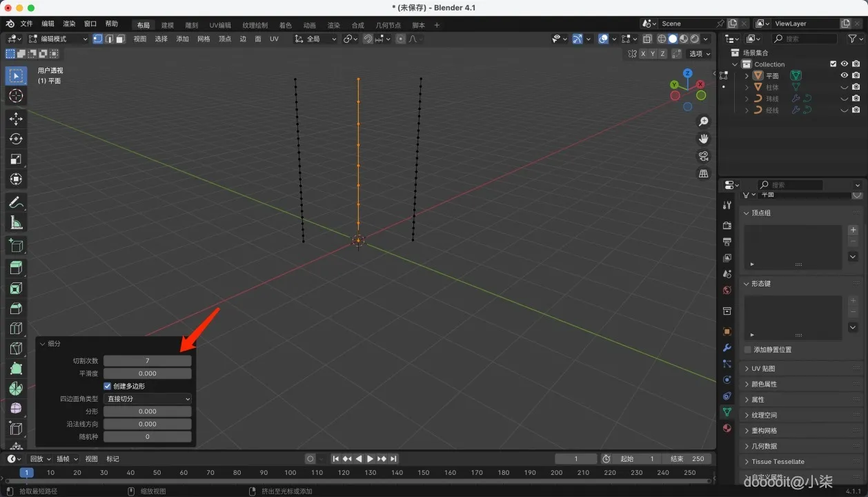Screen dimensions: 868x497
Task: Uncheck 创建多边形 checkbox
Action: 108,386
